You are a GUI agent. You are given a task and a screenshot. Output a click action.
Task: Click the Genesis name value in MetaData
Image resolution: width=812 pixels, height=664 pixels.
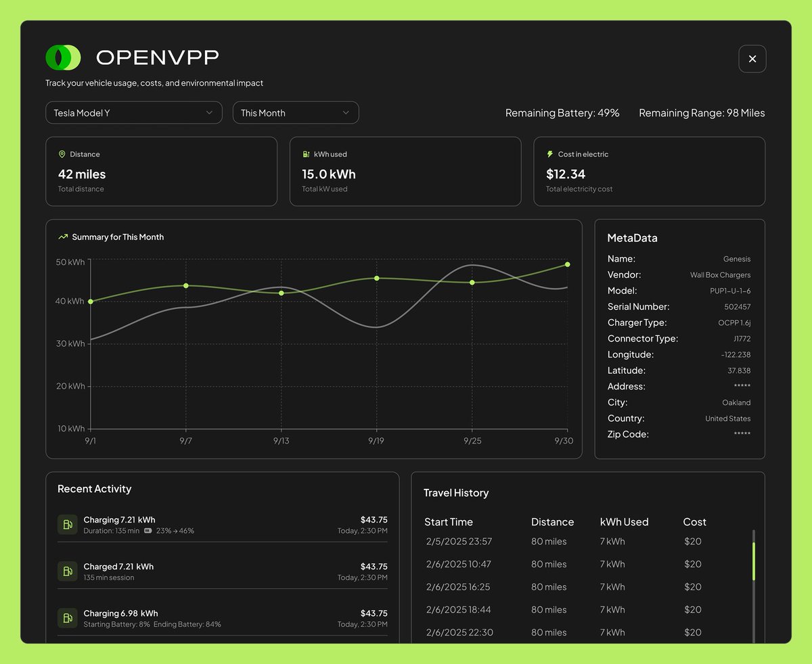pos(737,259)
